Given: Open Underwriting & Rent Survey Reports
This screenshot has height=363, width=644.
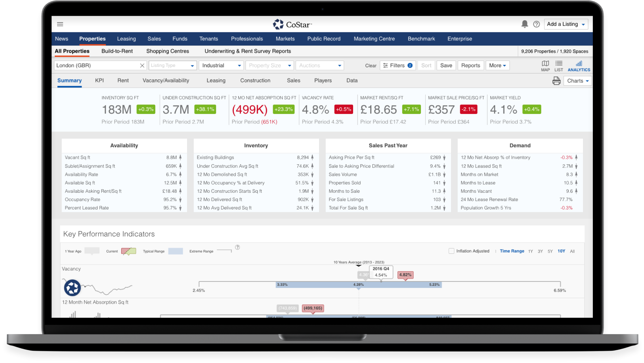Looking at the screenshot, I should (x=248, y=51).
